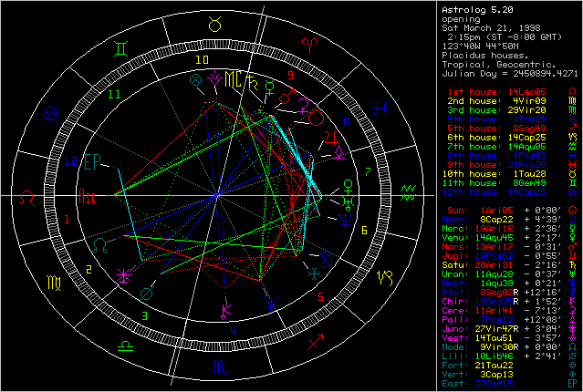Select the North Node glyph inside the wheel
Image resolution: width=583 pixels, height=392 pixels.
[100, 245]
